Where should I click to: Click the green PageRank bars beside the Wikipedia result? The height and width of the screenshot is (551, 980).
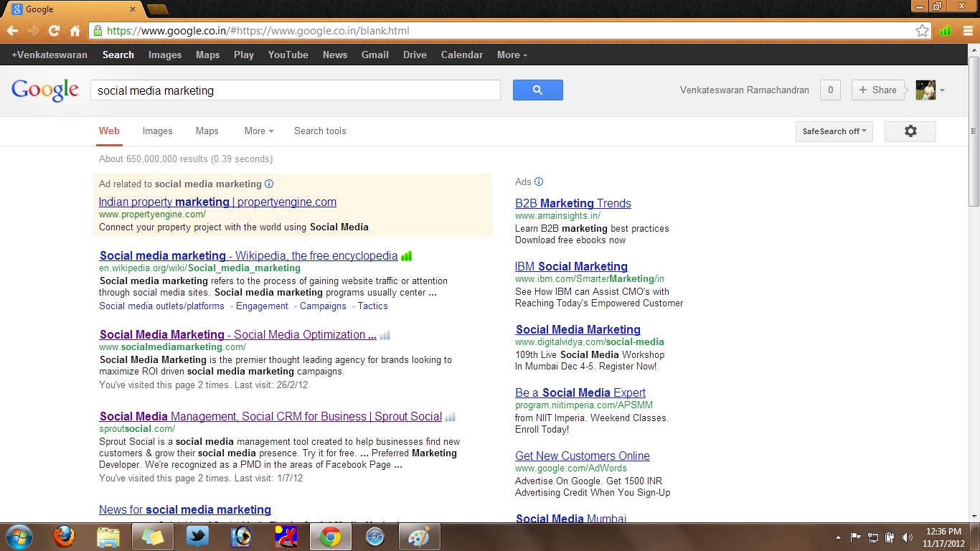click(406, 255)
